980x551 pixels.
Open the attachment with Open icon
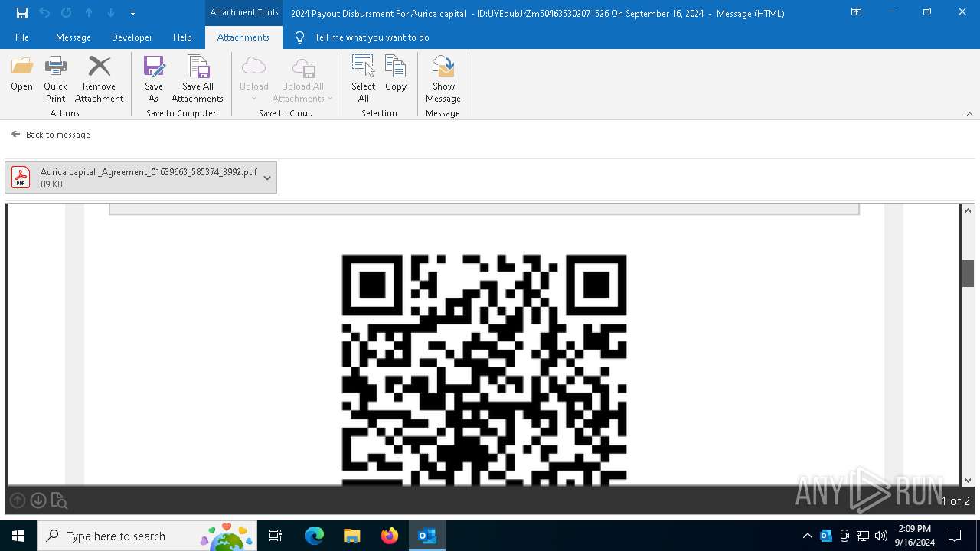coord(21,74)
